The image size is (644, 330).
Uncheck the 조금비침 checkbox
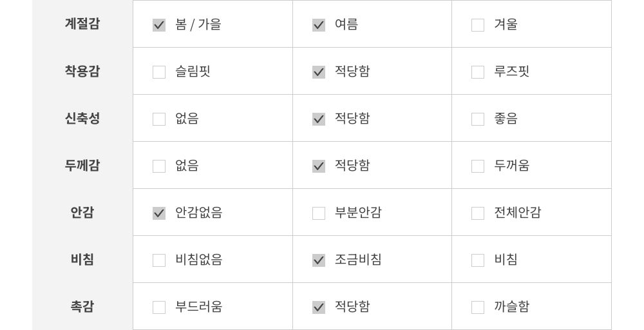click(319, 260)
